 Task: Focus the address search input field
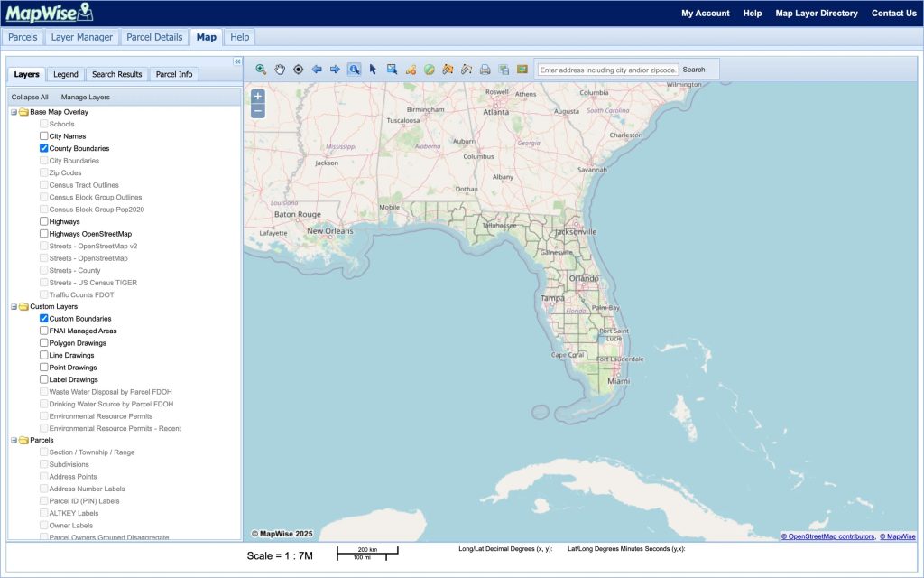607,70
